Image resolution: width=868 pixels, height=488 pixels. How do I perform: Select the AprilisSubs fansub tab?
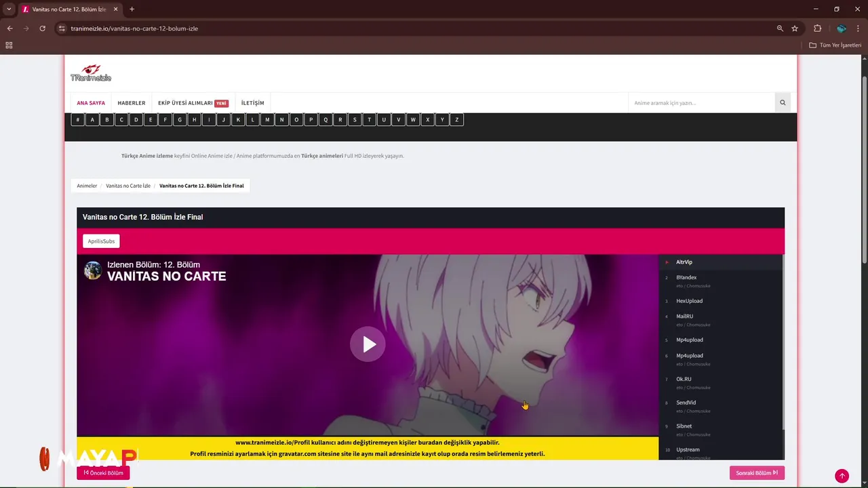101,241
